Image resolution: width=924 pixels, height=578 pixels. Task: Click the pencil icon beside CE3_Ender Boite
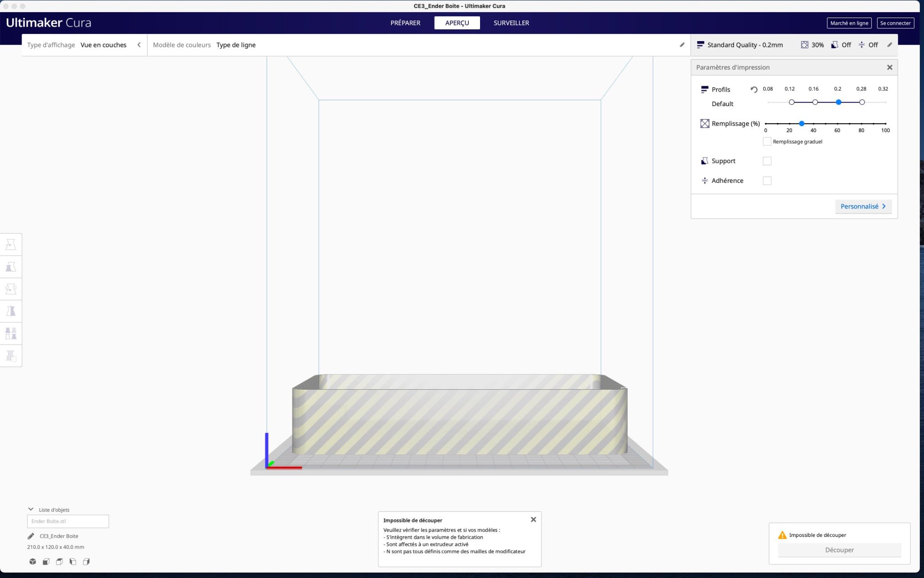click(31, 536)
